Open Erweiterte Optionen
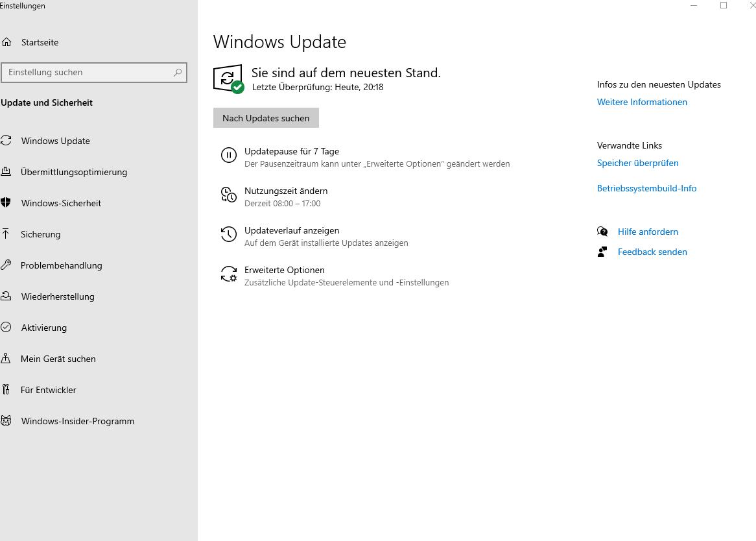 pos(285,270)
